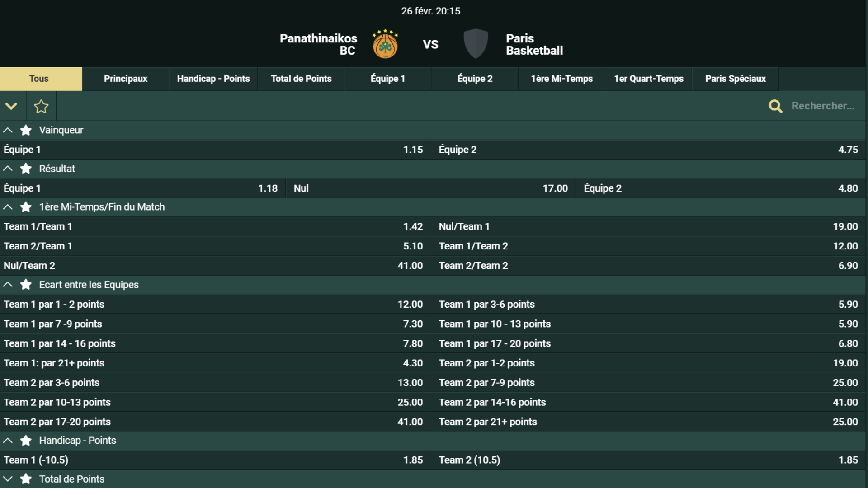Favorite the Résultat market
The height and width of the screenshot is (488, 868).
[26, 169]
